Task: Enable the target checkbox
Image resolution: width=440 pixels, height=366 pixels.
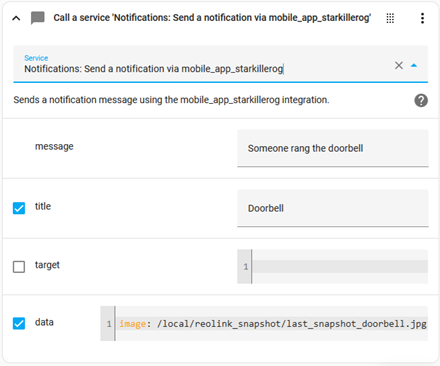Action: (19, 267)
